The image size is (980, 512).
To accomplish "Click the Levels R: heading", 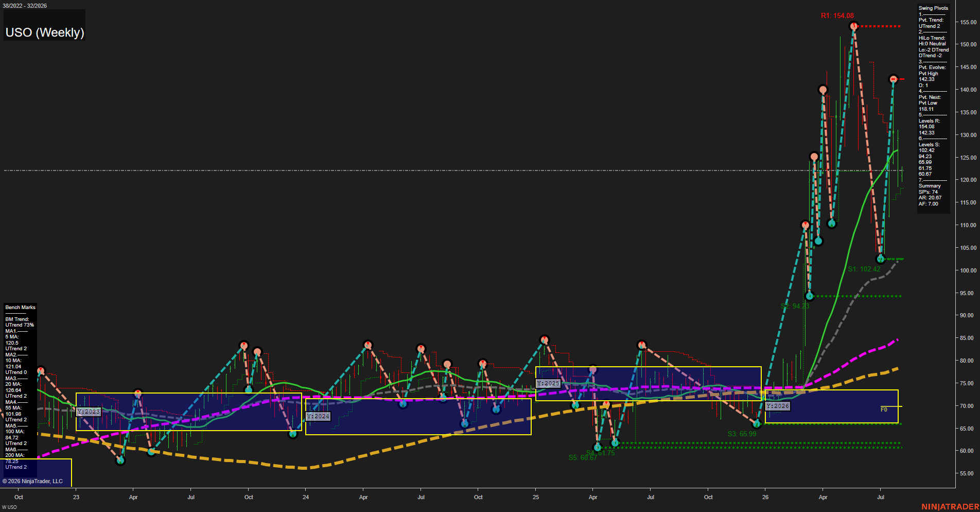I will [929, 121].
